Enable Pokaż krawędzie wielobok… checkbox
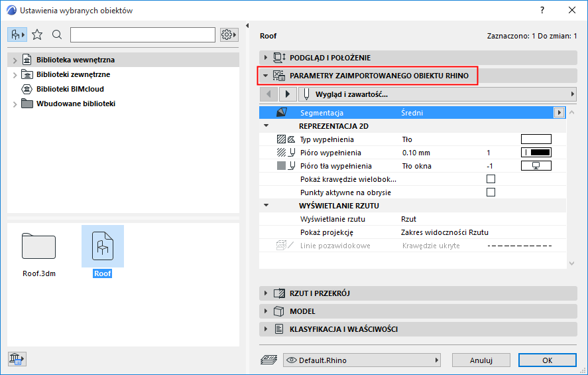Screen dimensions: 588x375 point(491,179)
